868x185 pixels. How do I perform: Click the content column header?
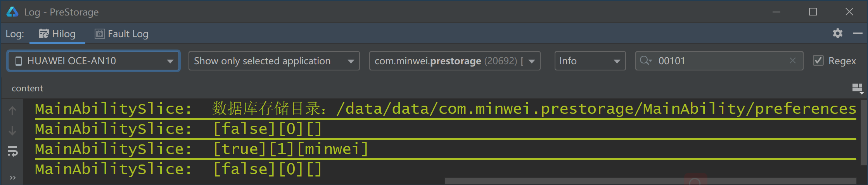pyautogui.click(x=27, y=88)
